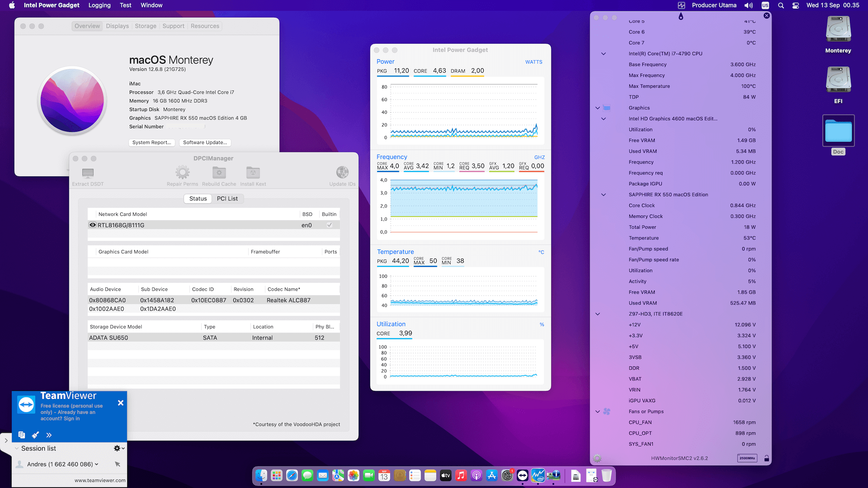The image size is (868, 488).
Task: Collapse the TeamViewer Session list
Action: pos(17,448)
